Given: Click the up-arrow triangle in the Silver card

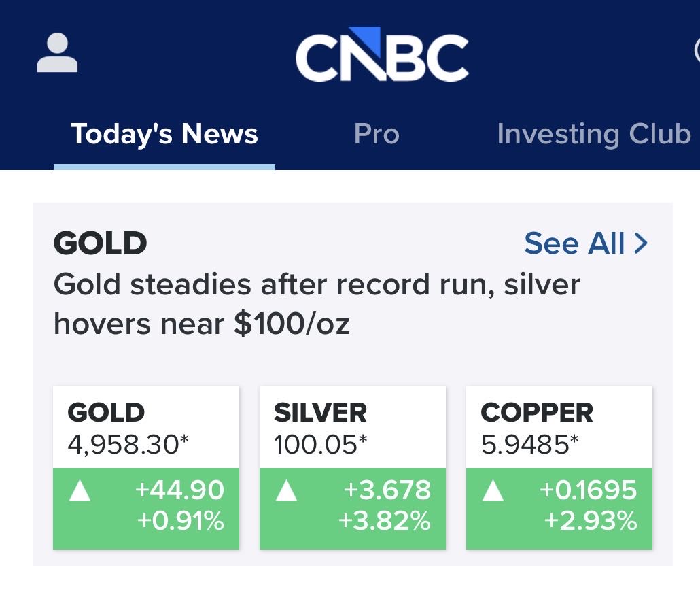Looking at the screenshot, I should click(286, 491).
